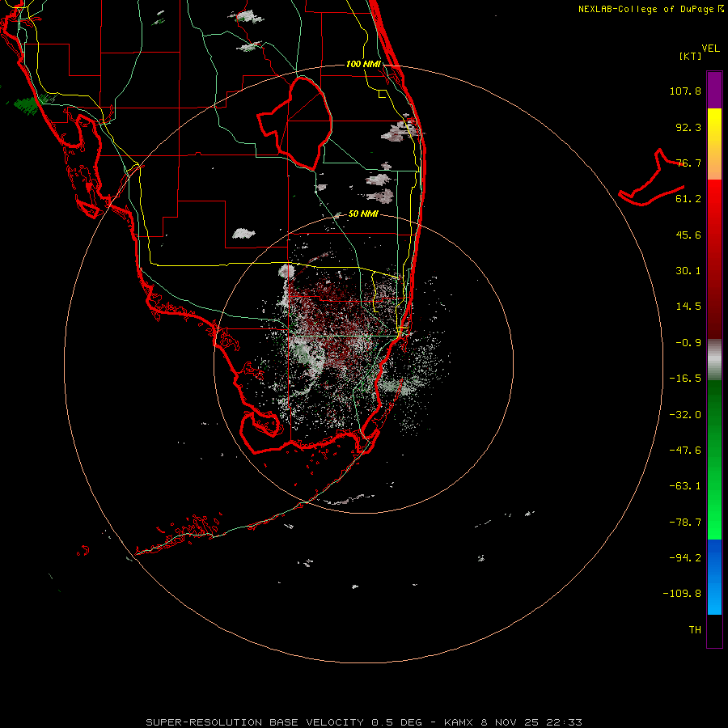Select the -32.0 scale value
The width and height of the screenshot is (728, 728).
click(685, 415)
